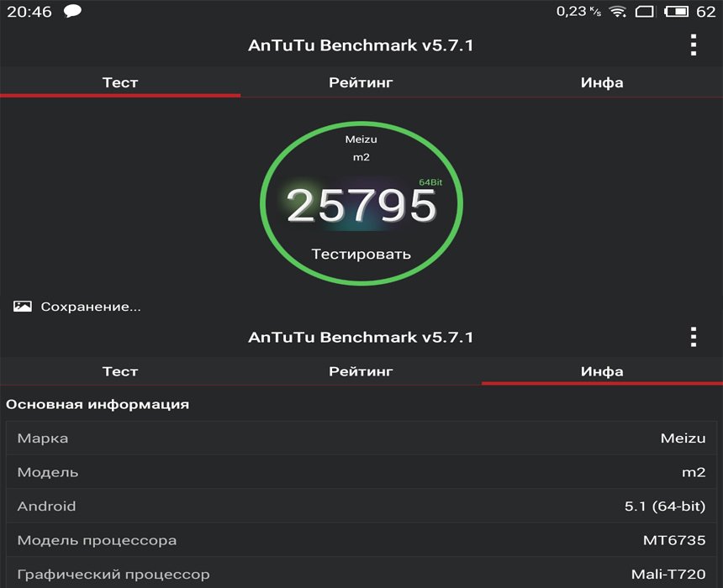Tap the battery indicator icon
The width and height of the screenshot is (723, 588).
[676, 11]
